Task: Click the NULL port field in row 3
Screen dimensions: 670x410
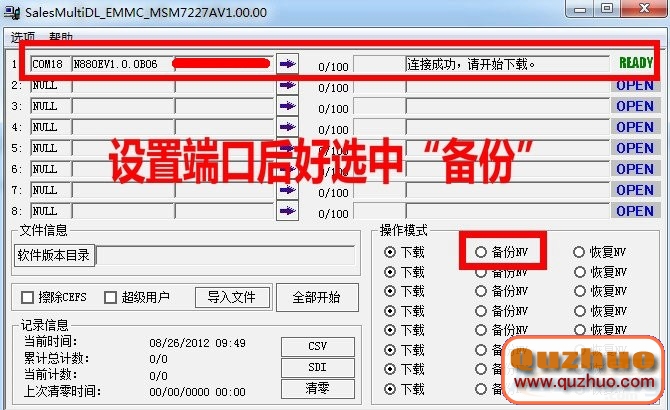Action: click(x=50, y=106)
